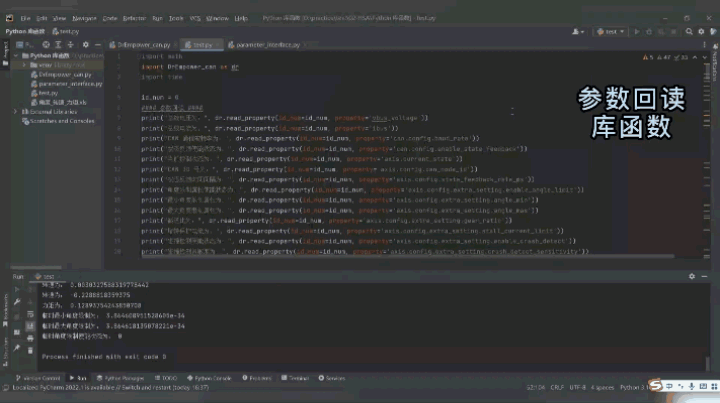The image size is (720, 403).
Task: Open editor tabs more-options kebab icon
Action: click(704, 45)
